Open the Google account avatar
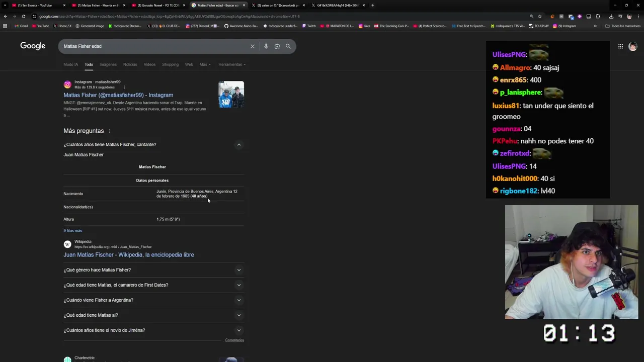644x362 pixels. pos(632,46)
